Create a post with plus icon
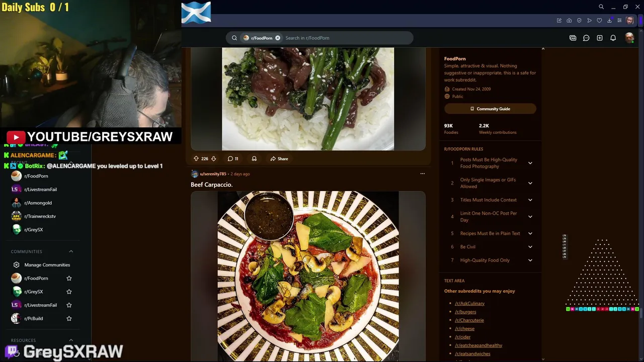644x362 pixels. (600, 38)
